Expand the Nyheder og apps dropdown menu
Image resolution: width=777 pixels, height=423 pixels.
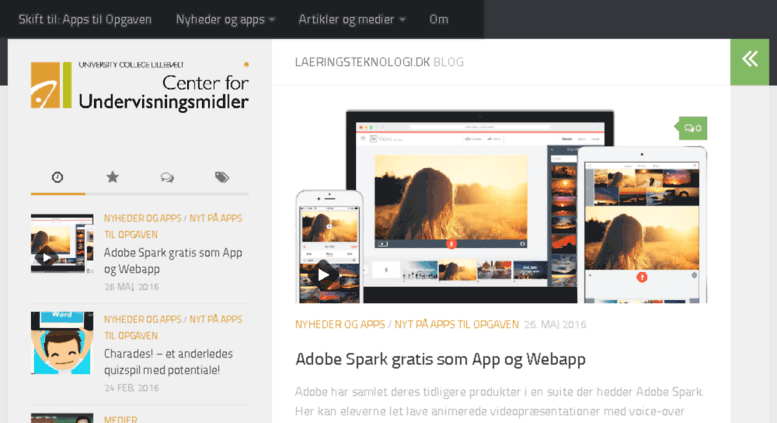coord(225,19)
